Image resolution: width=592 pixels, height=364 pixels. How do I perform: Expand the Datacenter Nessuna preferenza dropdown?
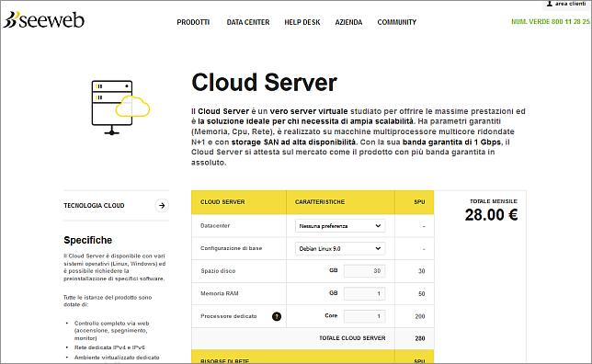[x=340, y=226]
